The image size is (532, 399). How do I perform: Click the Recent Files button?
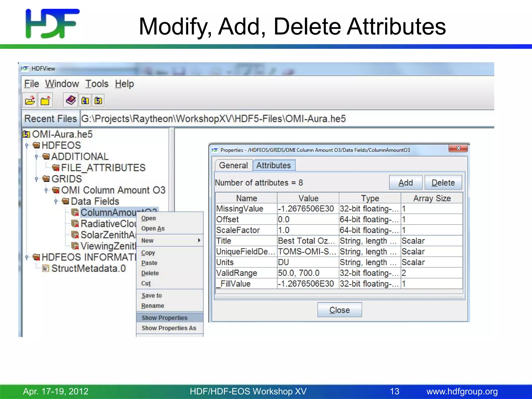(x=50, y=119)
